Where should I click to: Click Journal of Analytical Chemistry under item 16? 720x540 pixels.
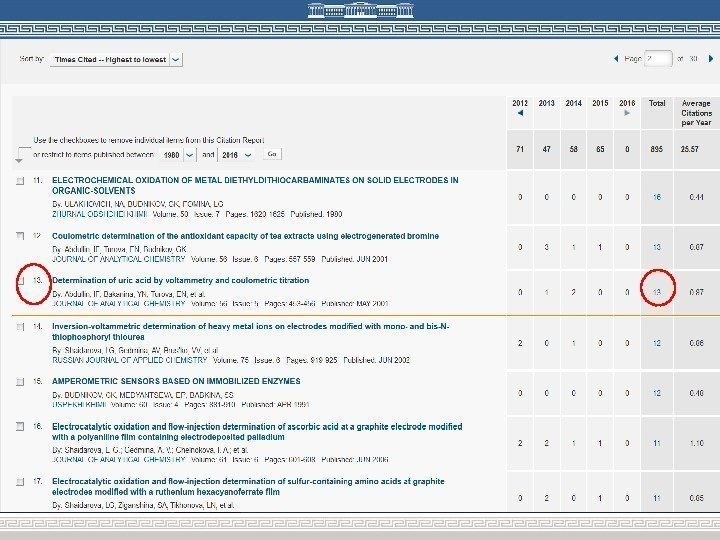tap(118, 459)
